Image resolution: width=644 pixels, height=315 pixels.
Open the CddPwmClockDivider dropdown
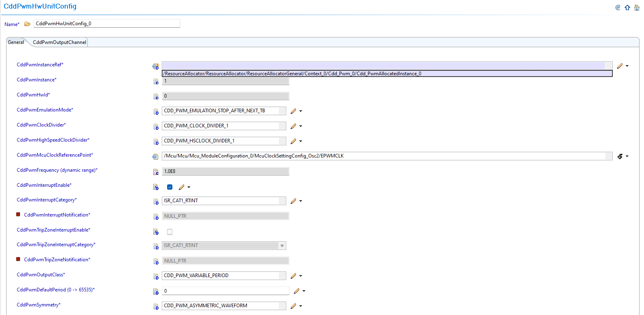point(282,126)
